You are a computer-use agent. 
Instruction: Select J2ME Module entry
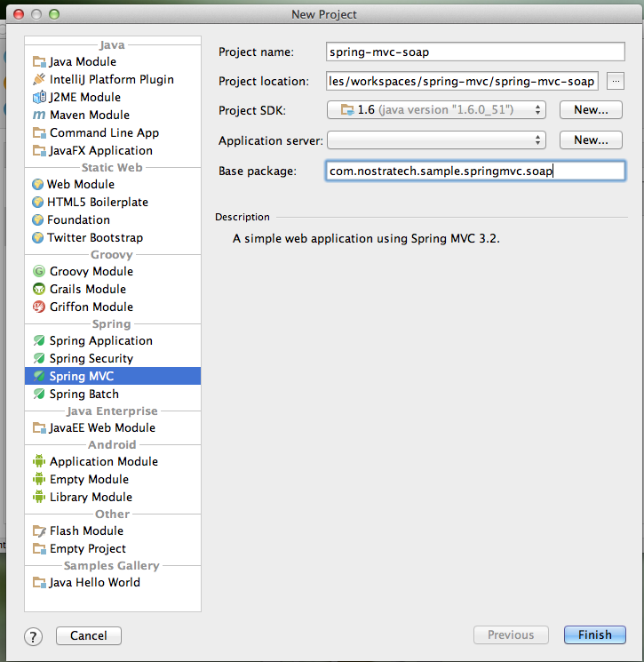click(113, 97)
